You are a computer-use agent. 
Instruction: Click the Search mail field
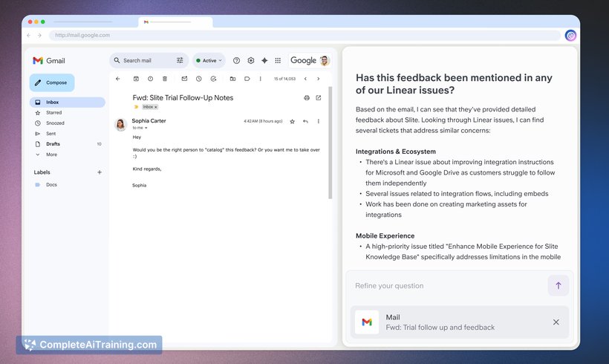(x=149, y=61)
